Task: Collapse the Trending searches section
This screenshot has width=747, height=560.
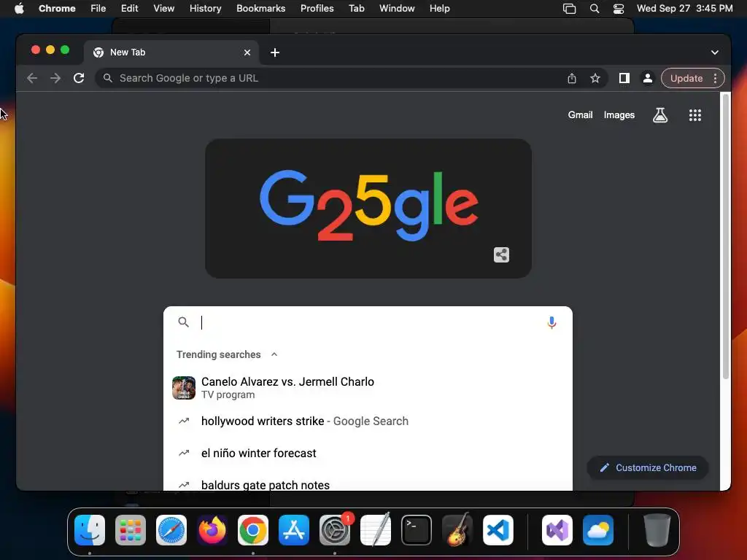Action: [274, 354]
